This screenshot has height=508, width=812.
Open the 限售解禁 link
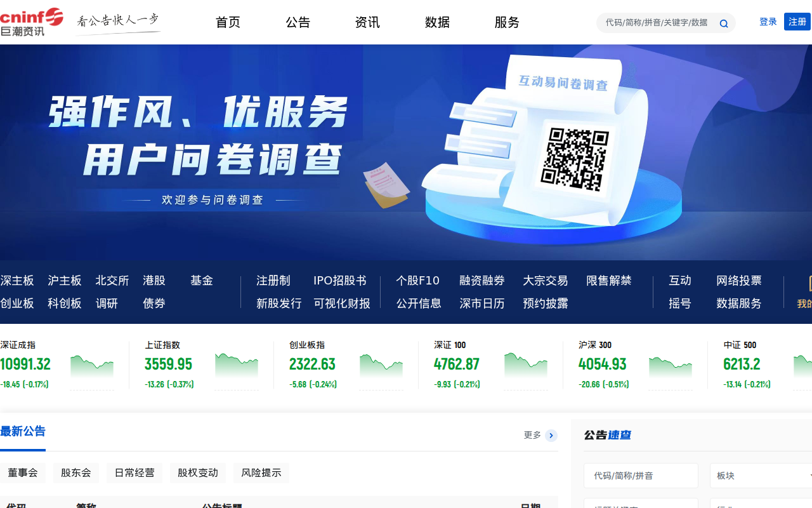click(x=609, y=281)
